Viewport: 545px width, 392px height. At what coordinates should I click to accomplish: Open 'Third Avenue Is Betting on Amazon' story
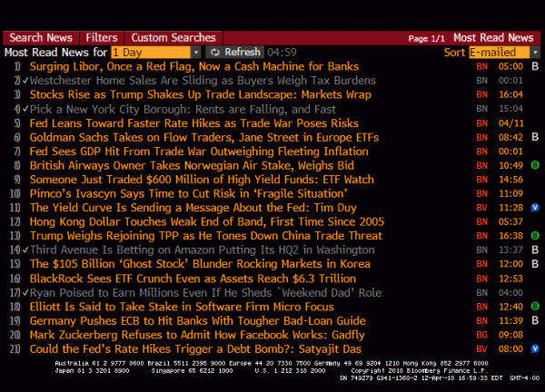point(202,250)
